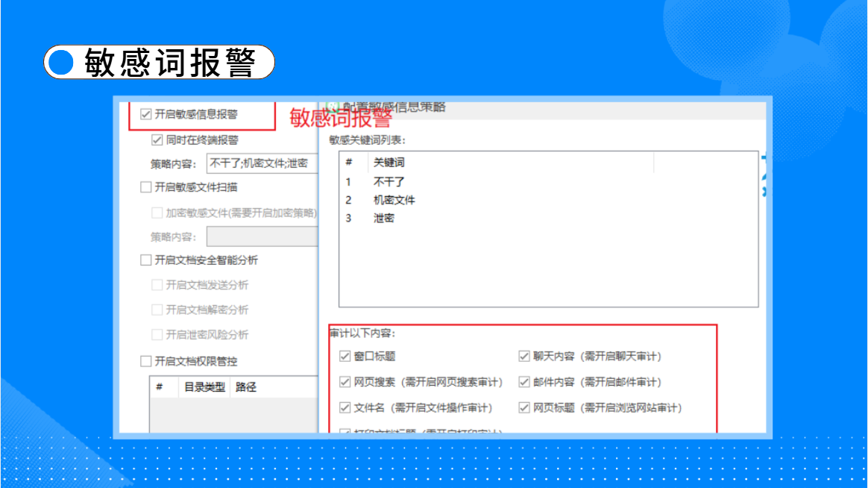Toggle 文件名 audit checkbox
This screenshot has height=488, width=868.
[345, 407]
